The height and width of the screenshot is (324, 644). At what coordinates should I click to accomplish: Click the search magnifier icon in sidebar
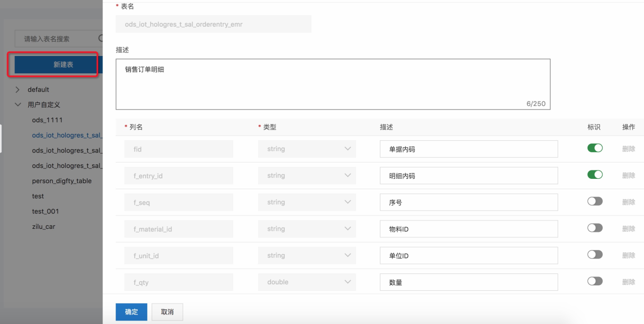pos(101,38)
